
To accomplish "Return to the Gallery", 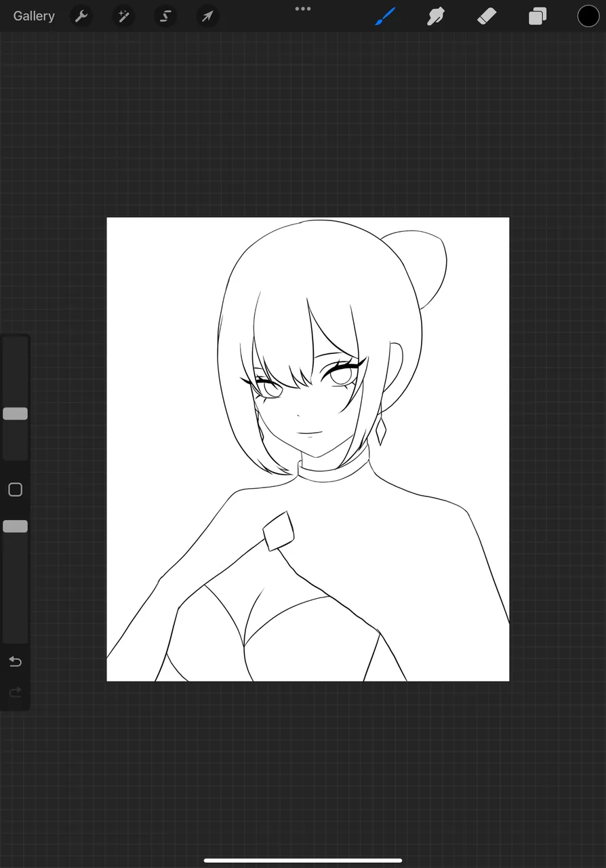I will click(x=34, y=16).
